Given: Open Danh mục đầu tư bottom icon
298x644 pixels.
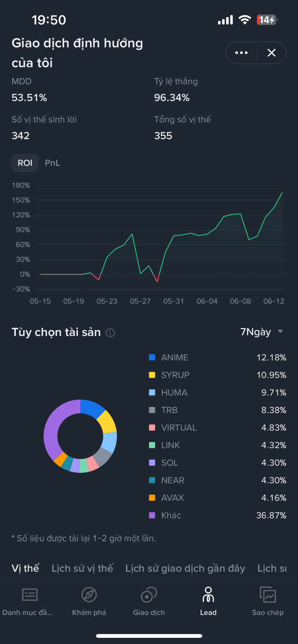Looking at the screenshot, I should point(30,594).
